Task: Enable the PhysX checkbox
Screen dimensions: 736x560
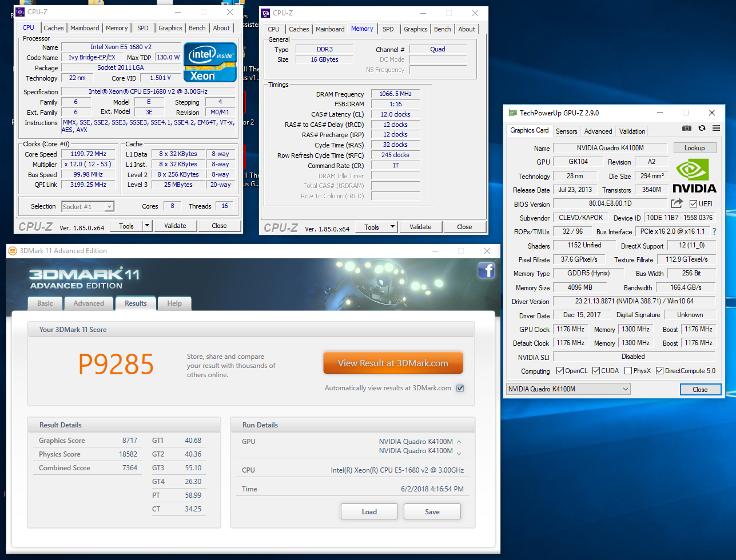Action: point(628,371)
